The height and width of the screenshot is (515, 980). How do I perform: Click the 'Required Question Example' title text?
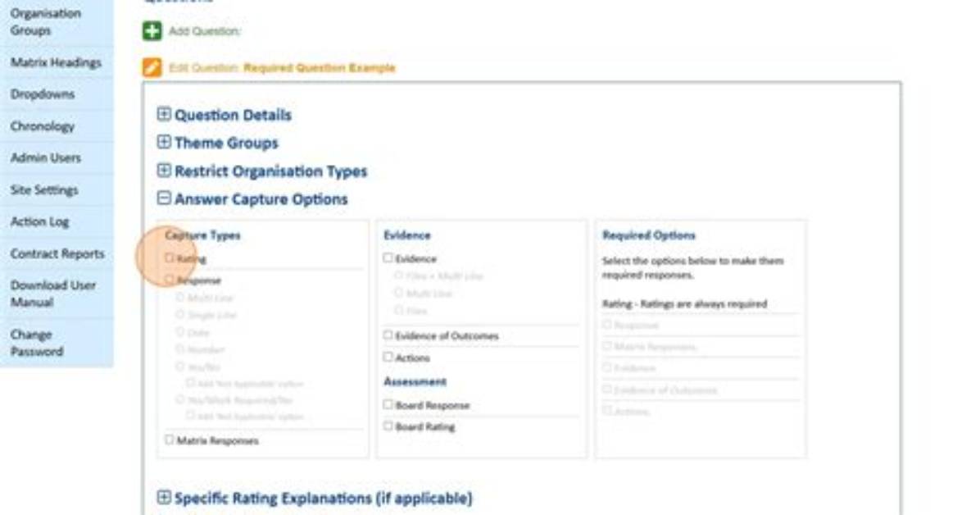[x=320, y=67]
